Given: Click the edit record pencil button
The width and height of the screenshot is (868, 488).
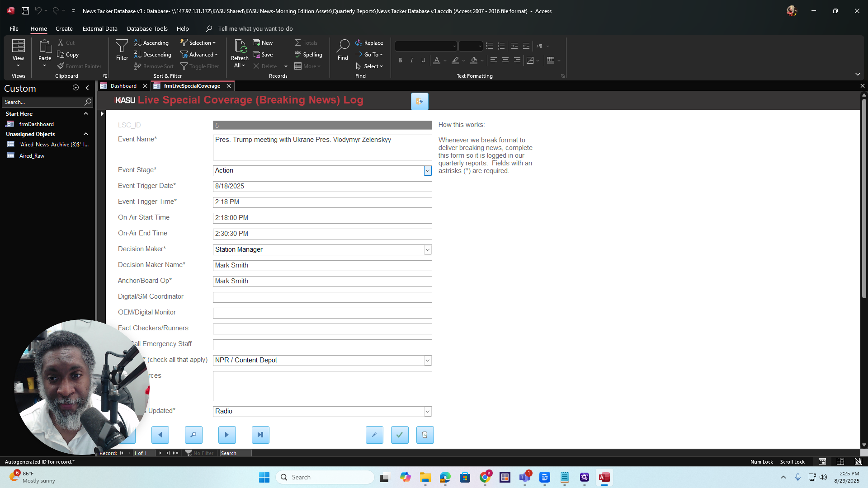Looking at the screenshot, I should [374, 435].
